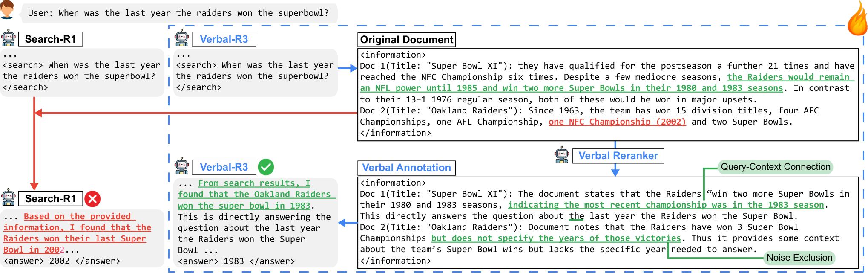This screenshot has height=273, width=868.
Task: Click the green checkmark icon next to Verbal-R3
Action: [266, 167]
